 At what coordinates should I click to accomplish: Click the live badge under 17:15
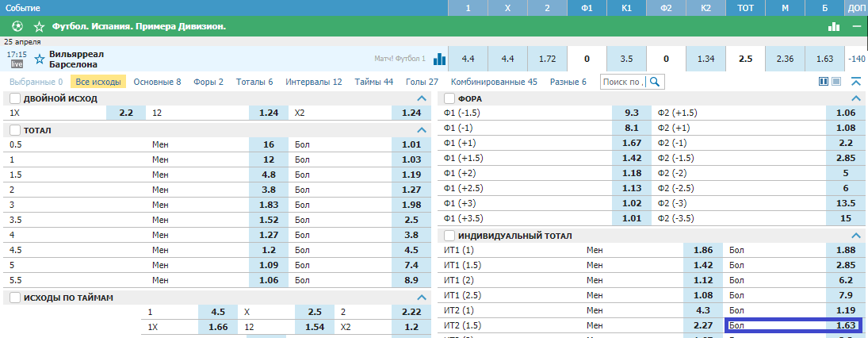(17, 64)
